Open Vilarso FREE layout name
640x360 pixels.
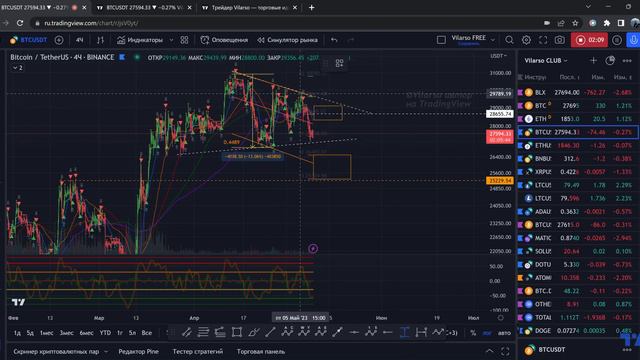point(469,39)
